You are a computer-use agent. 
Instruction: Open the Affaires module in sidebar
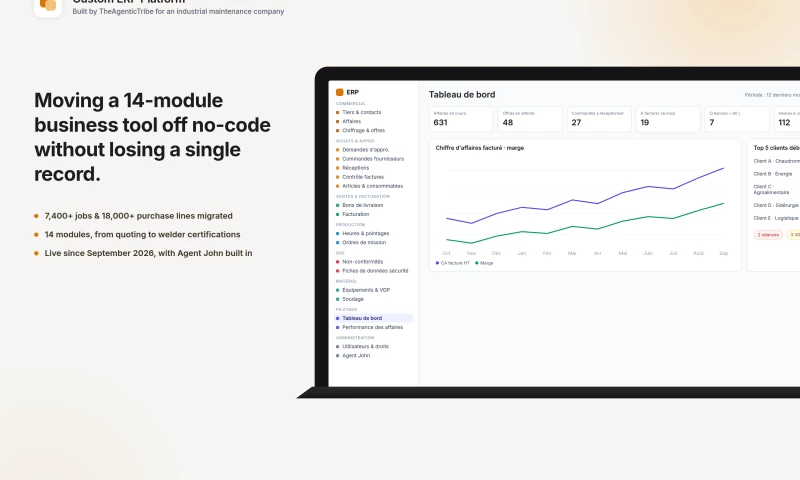pyautogui.click(x=352, y=121)
